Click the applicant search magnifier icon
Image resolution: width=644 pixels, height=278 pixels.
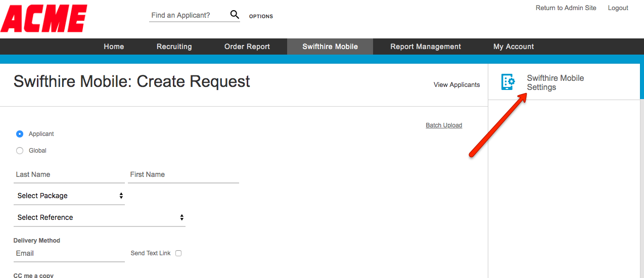pyautogui.click(x=235, y=15)
